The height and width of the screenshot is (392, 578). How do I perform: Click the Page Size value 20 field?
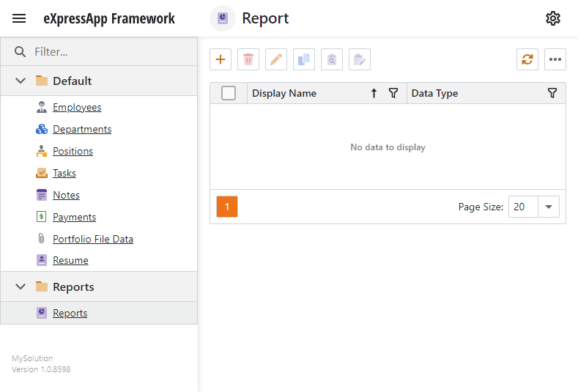[524, 207]
